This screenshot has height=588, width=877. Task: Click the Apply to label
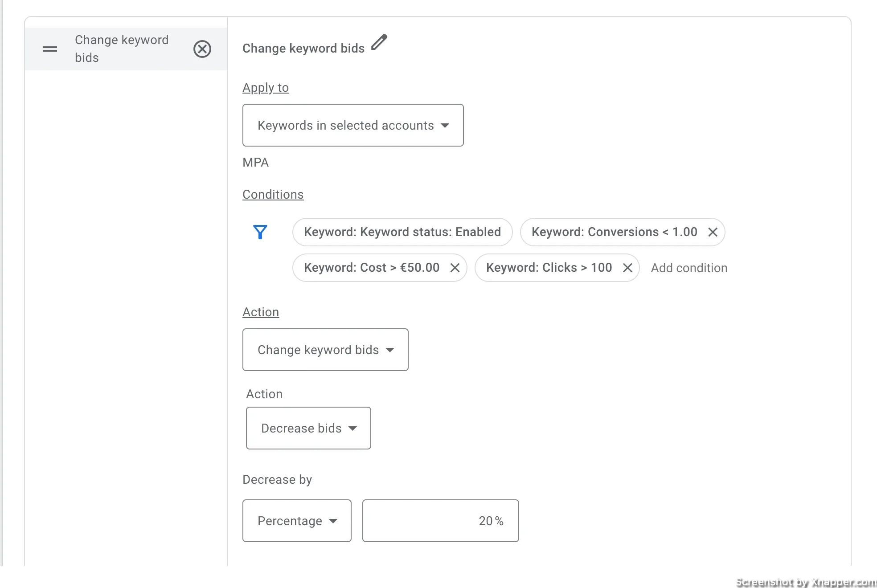266,88
